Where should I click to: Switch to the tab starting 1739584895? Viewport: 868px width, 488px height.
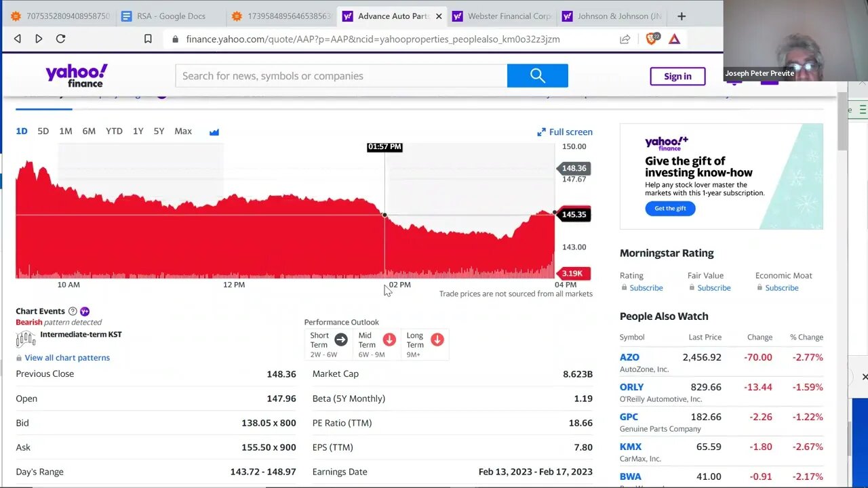click(x=280, y=16)
